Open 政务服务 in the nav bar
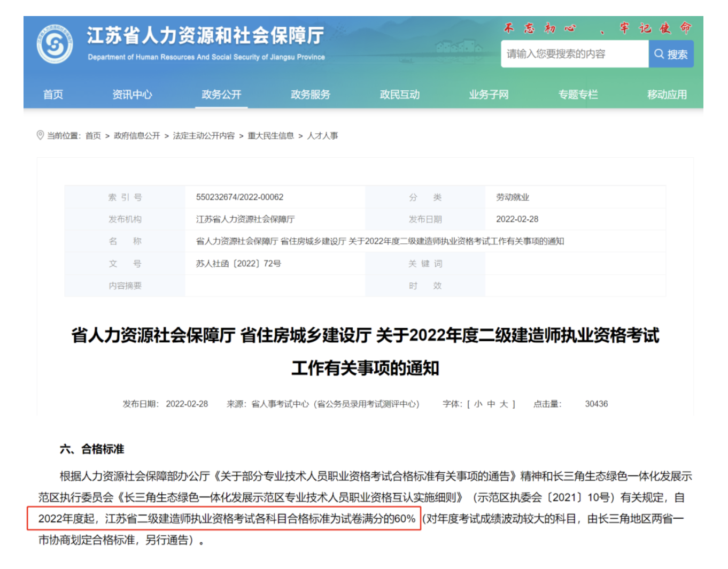728x569 pixels. pyautogui.click(x=311, y=95)
